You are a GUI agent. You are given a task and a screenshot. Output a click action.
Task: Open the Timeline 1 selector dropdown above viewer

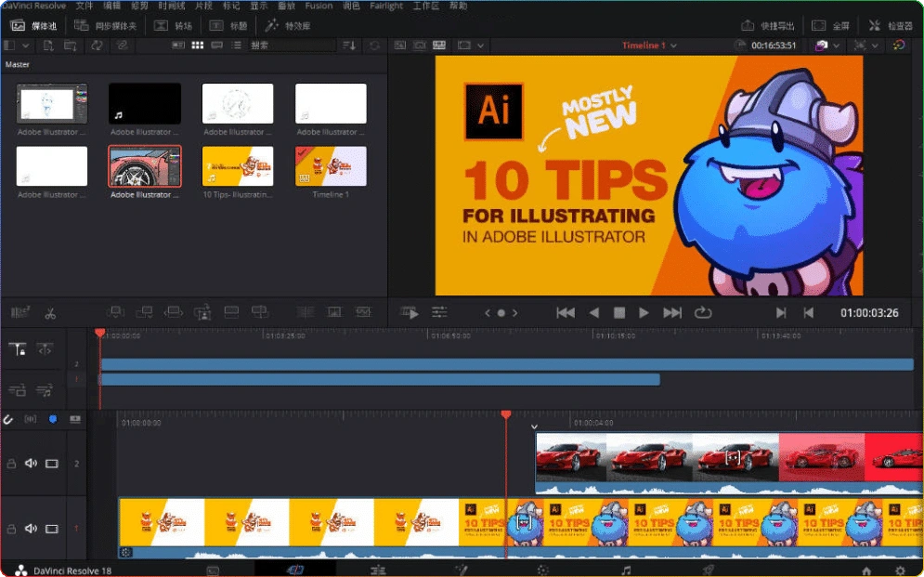point(648,45)
